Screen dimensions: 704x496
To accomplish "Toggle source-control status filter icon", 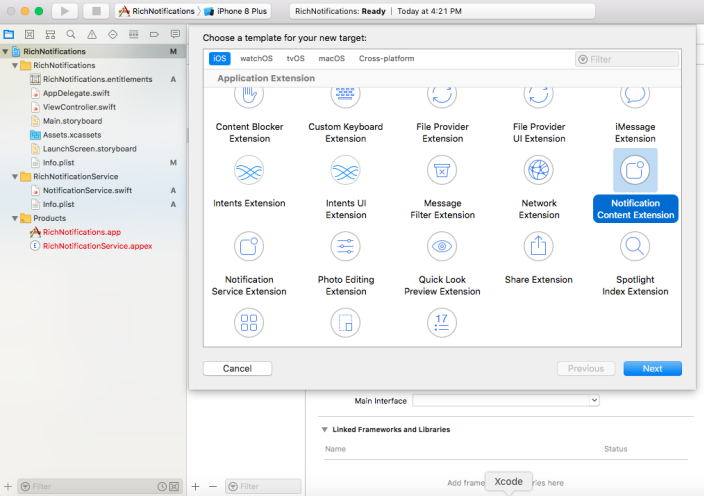I will [174, 487].
